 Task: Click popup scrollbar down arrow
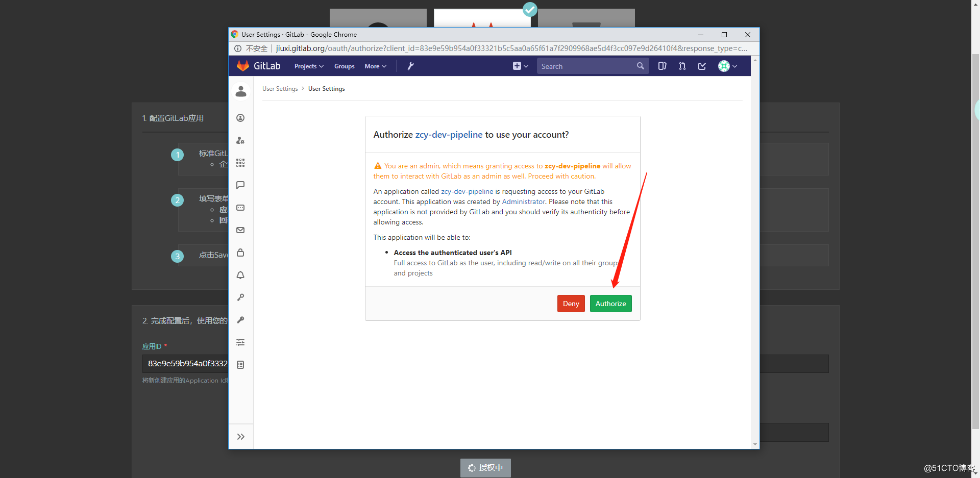755,444
